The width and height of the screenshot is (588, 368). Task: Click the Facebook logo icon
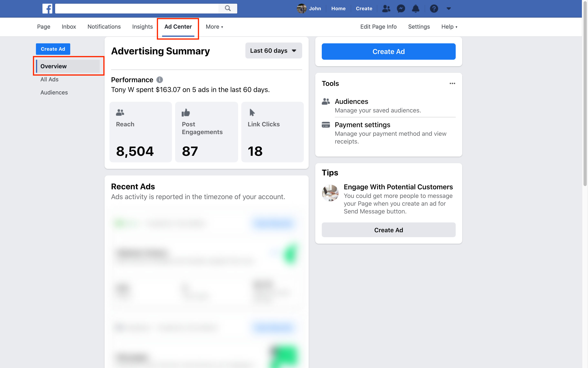click(47, 9)
